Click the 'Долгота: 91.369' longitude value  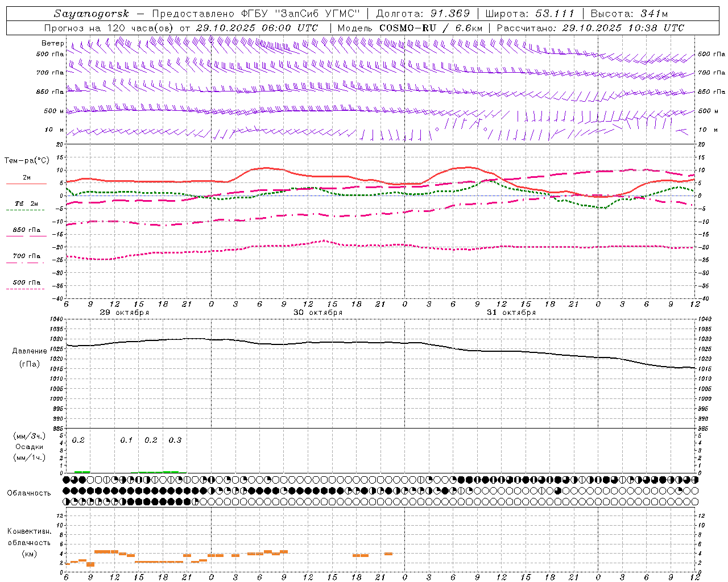point(423,14)
